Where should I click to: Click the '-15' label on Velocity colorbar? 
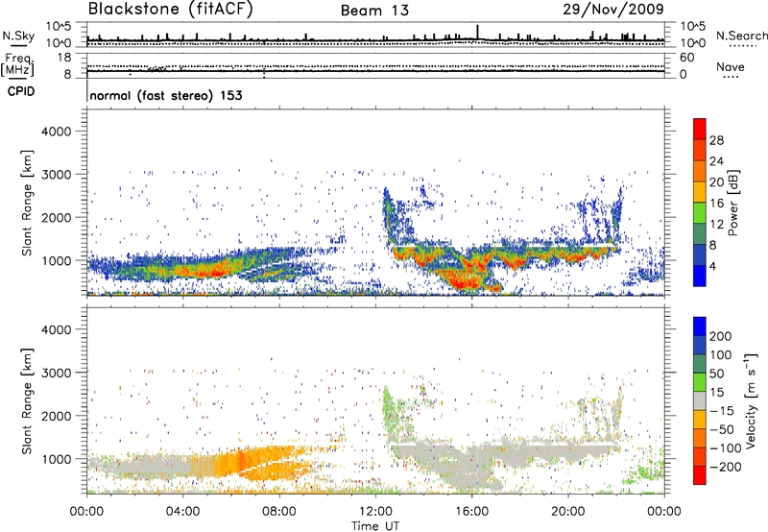click(722, 411)
